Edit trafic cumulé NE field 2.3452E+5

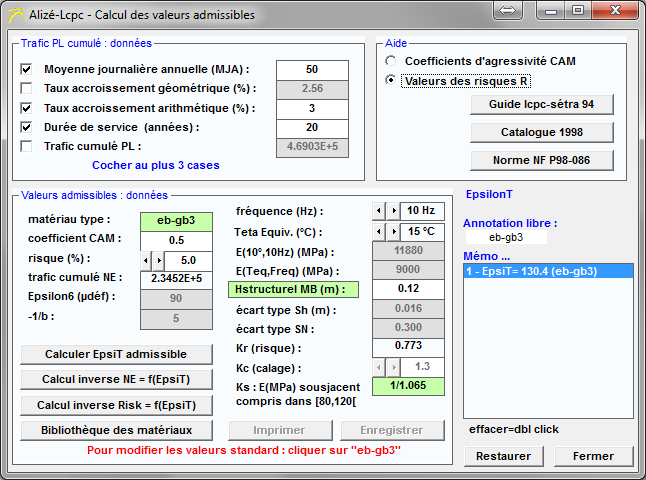[x=176, y=279]
